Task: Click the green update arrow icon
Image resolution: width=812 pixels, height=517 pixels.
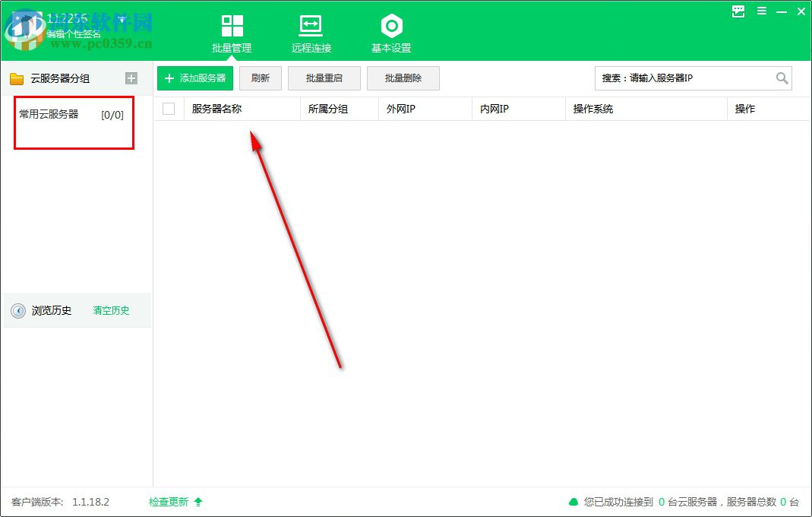Action: tap(198, 502)
